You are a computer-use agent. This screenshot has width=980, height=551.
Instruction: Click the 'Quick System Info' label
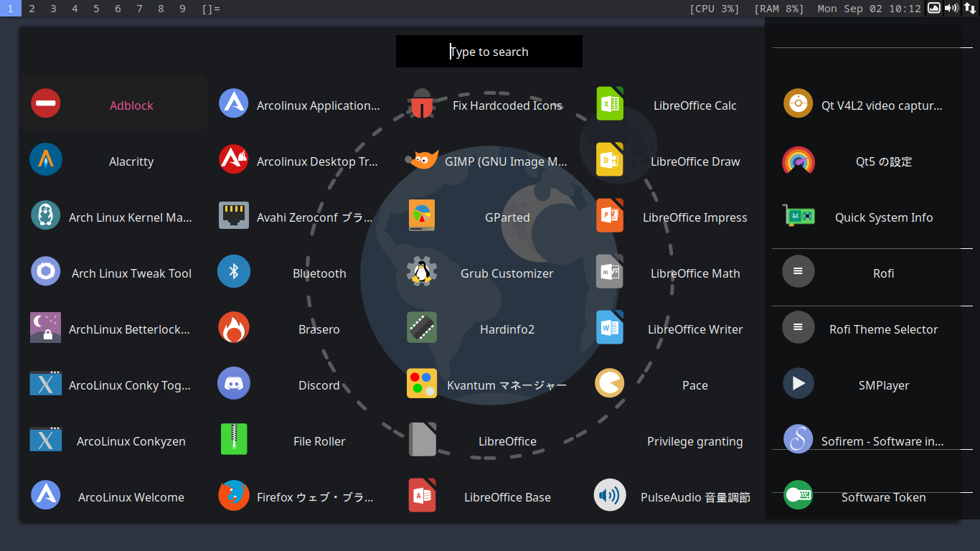(x=884, y=217)
